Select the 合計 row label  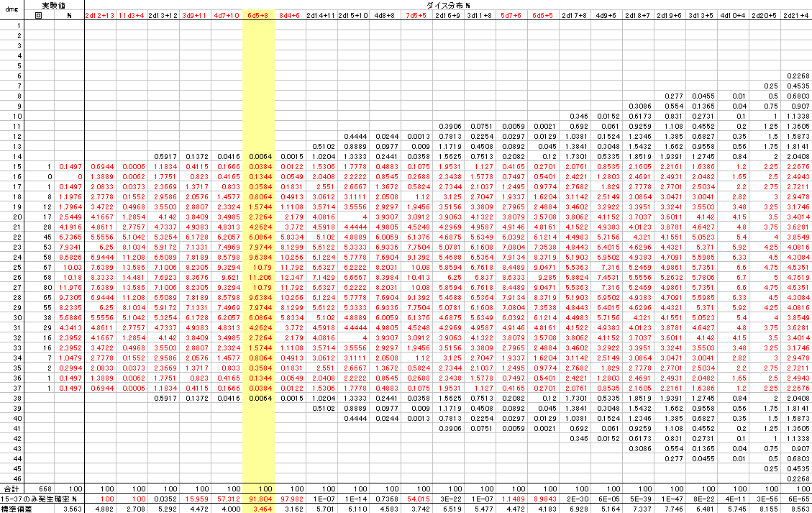[x=12, y=489]
